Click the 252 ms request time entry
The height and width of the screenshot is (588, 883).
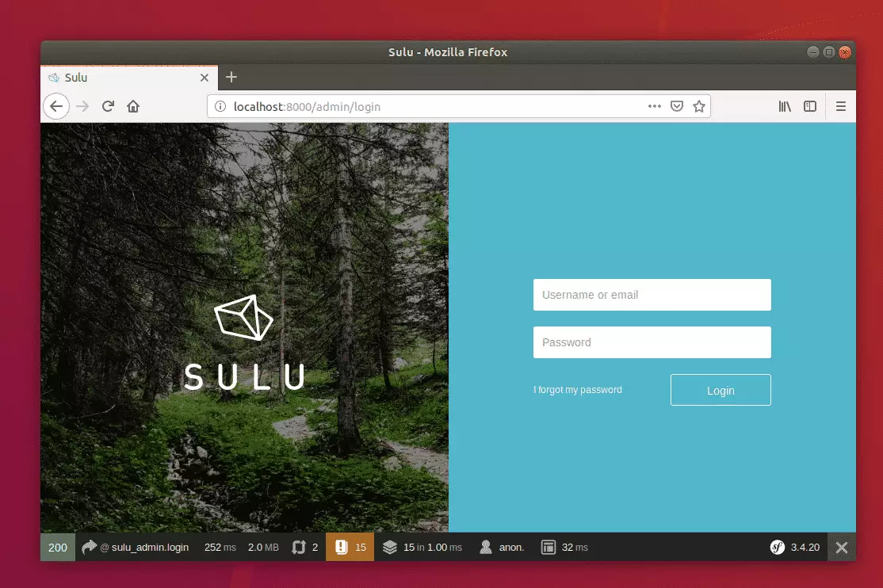pos(220,548)
